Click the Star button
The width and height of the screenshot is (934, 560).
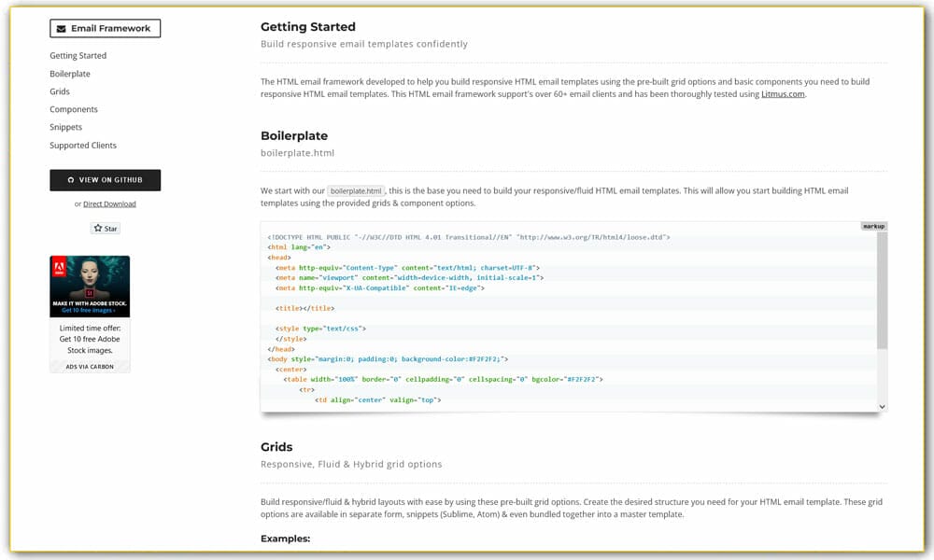(105, 228)
